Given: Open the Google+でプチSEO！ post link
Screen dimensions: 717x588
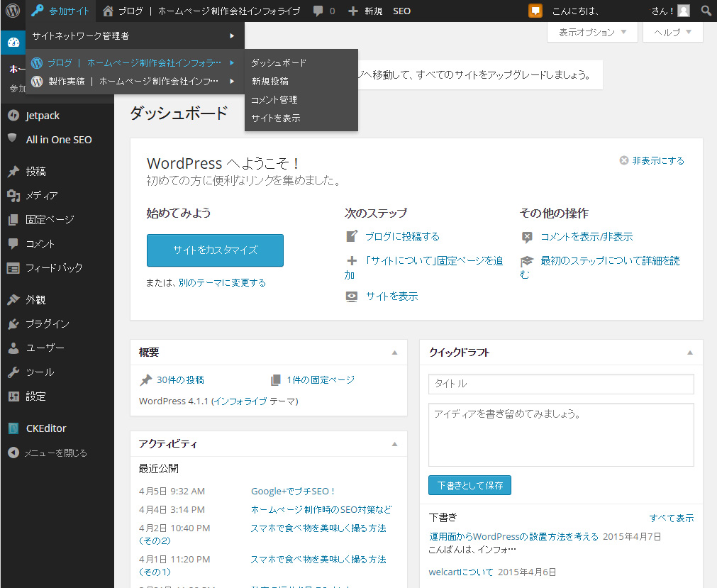Looking at the screenshot, I should pos(293,491).
